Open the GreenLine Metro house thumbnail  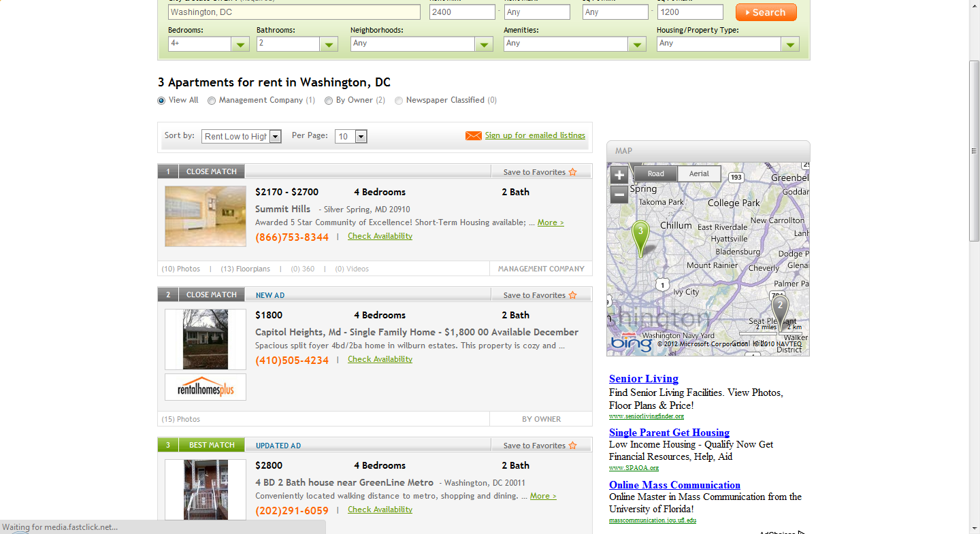point(206,490)
